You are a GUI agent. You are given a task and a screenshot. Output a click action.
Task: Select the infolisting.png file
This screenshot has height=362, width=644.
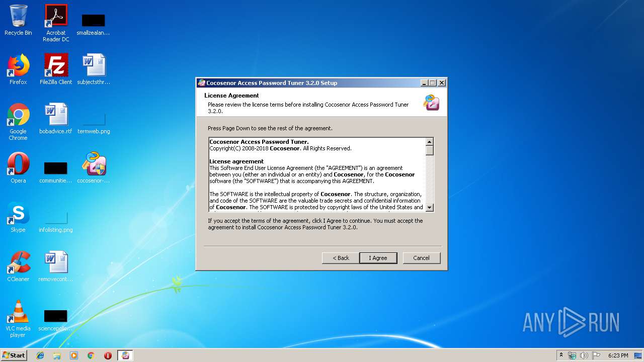click(56, 221)
